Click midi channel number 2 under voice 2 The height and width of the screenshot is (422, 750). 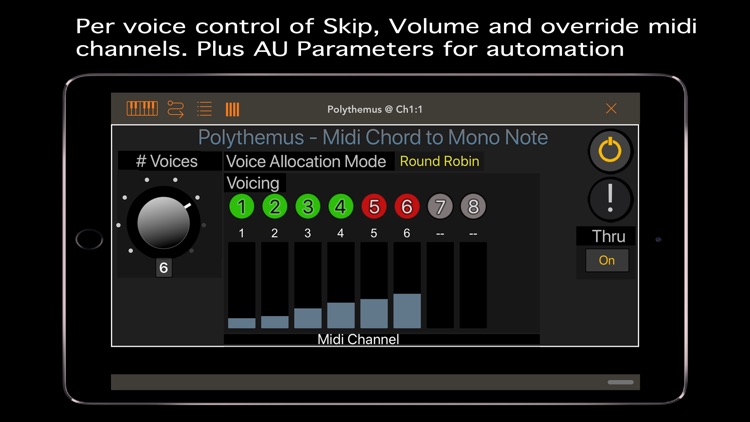(275, 233)
